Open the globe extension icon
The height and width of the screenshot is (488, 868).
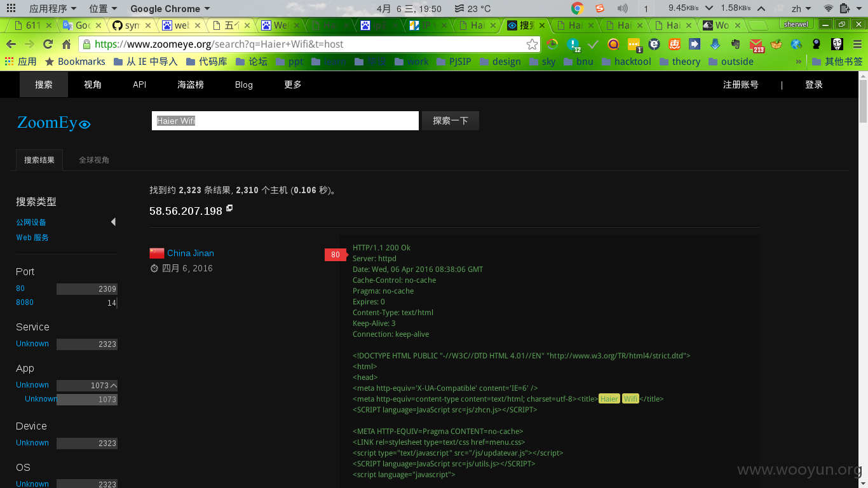click(796, 44)
